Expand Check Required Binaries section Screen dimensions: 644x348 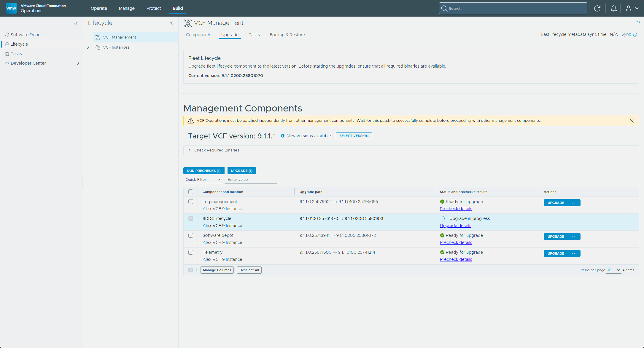[190, 150]
